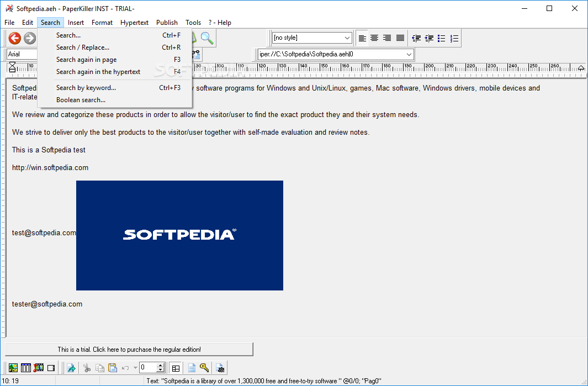
Task: Click the Copy icon in bottom toolbar
Action: [x=100, y=368]
